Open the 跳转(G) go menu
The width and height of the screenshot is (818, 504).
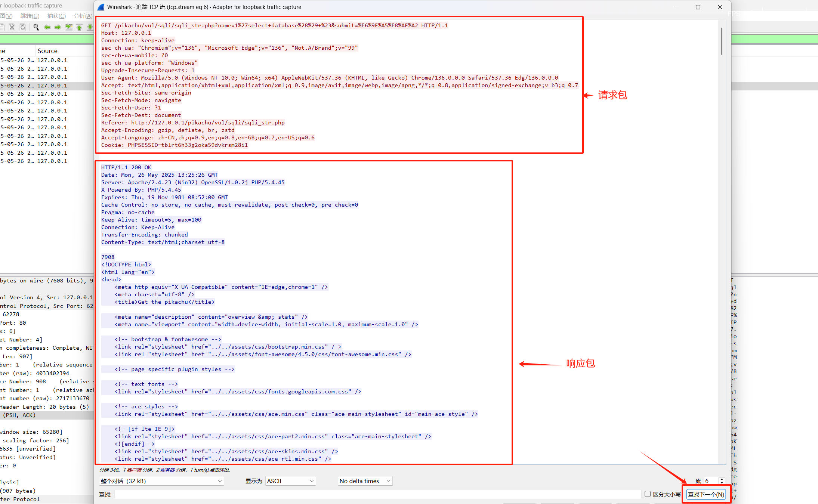tap(30, 16)
